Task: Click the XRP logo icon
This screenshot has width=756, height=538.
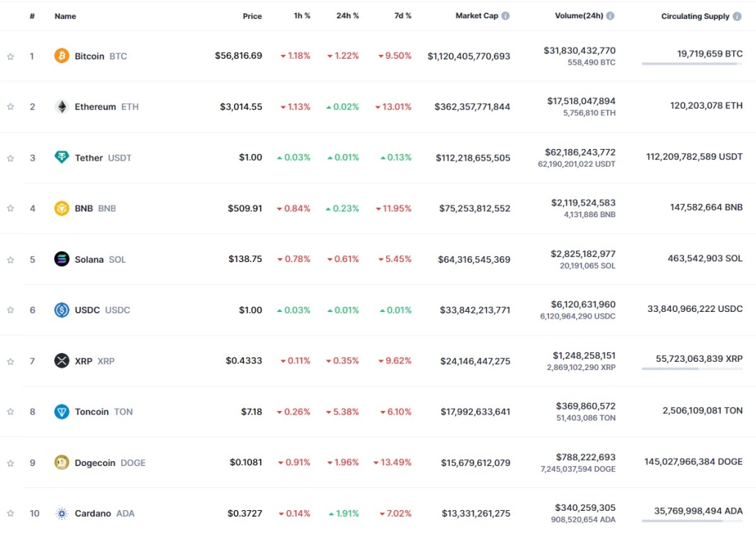Action: point(61,360)
